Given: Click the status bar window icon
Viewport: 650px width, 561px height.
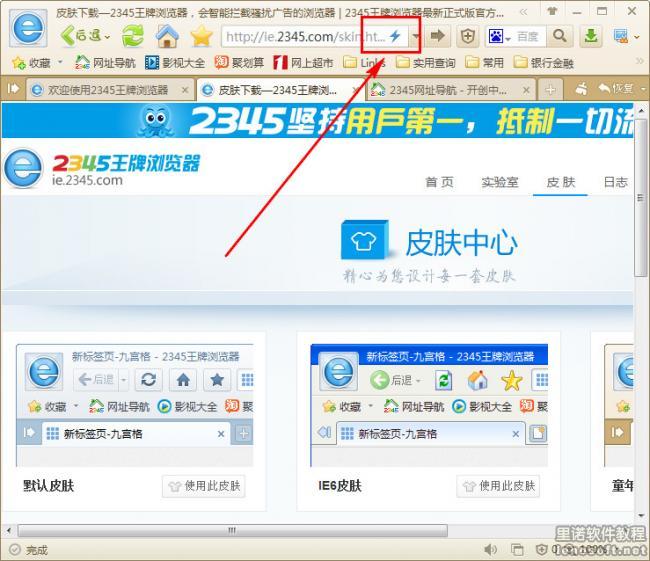Looking at the screenshot, I should tap(517, 550).
